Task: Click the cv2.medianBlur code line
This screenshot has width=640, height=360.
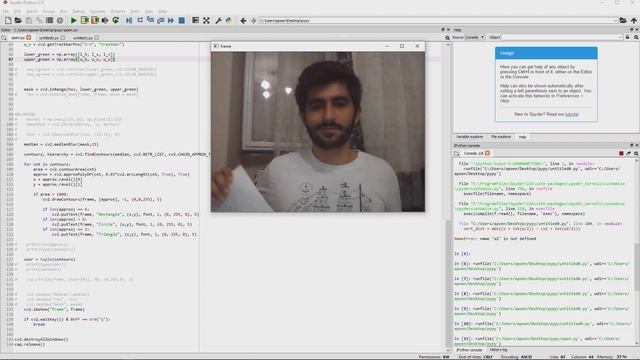Action: pos(61,144)
